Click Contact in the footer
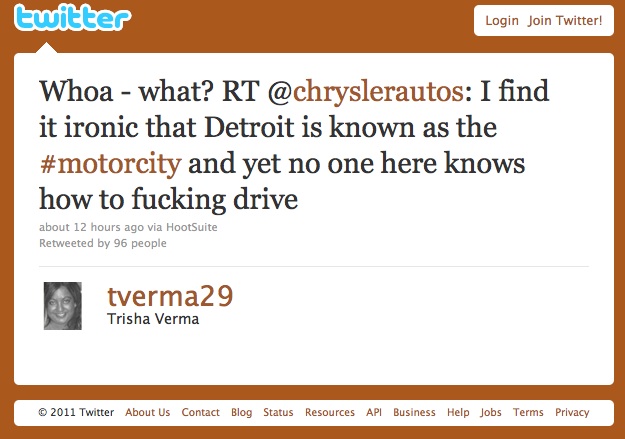625x439 pixels. [200, 412]
